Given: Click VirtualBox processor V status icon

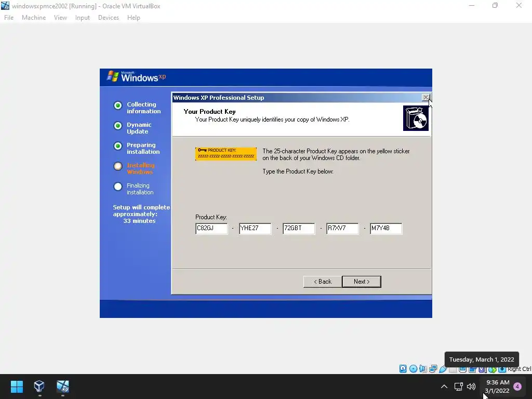Looking at the screenshot, I should (x=482, y=369).
